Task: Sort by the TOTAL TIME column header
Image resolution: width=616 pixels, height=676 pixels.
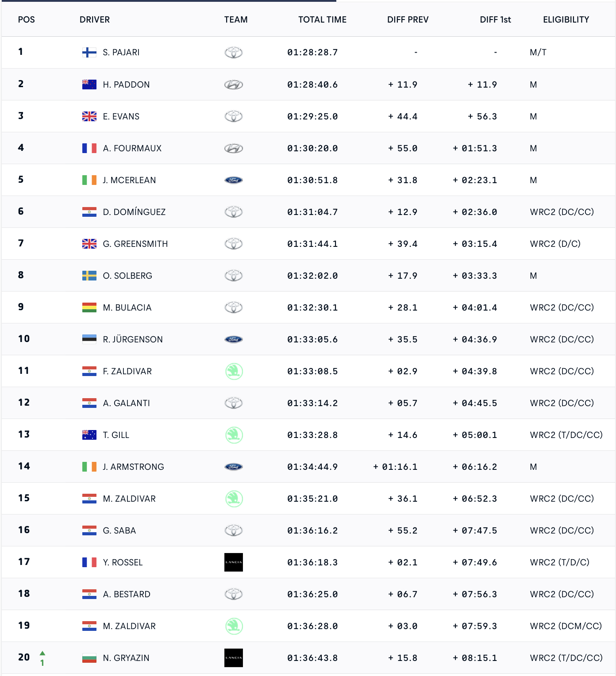Action: tap(322, 19)
